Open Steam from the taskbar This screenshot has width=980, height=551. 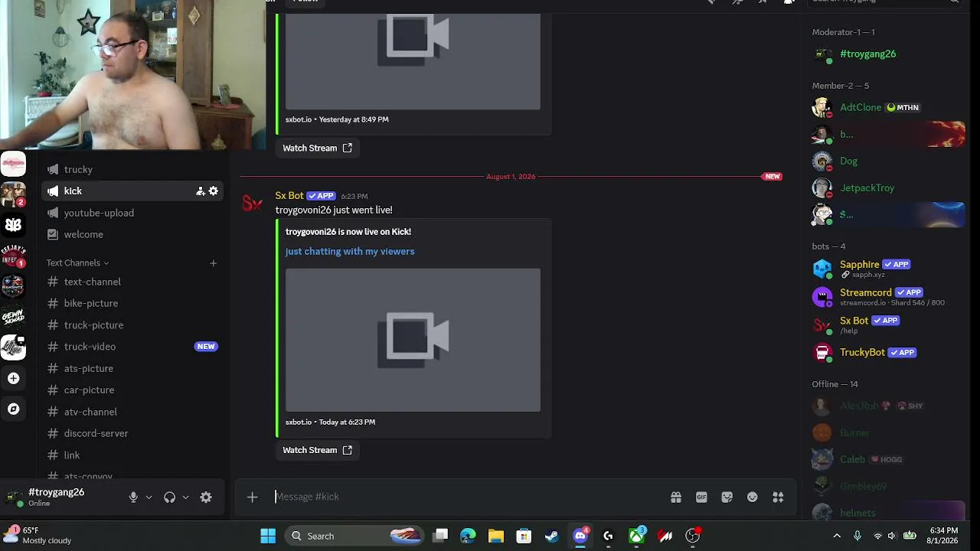click(552, 536)
